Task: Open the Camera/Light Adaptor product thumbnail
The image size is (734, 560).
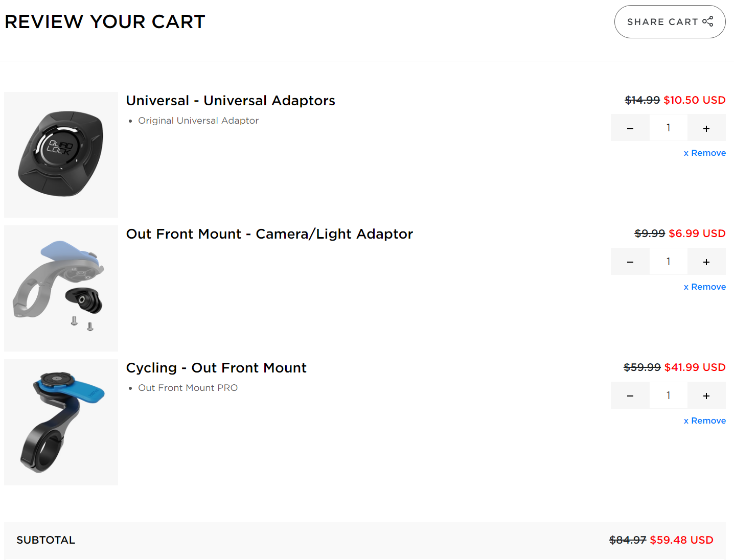Action: tap(61, 288)
